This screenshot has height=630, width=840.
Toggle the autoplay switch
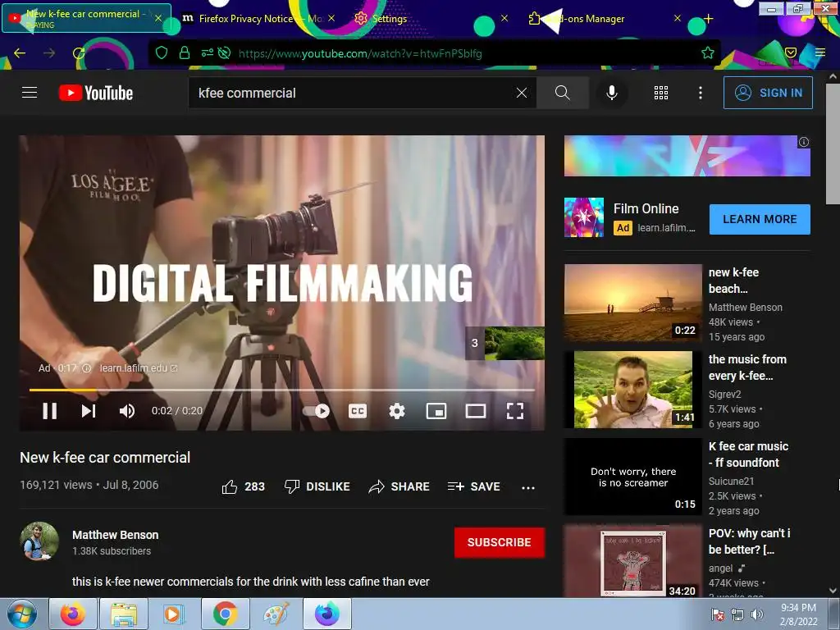316,411
